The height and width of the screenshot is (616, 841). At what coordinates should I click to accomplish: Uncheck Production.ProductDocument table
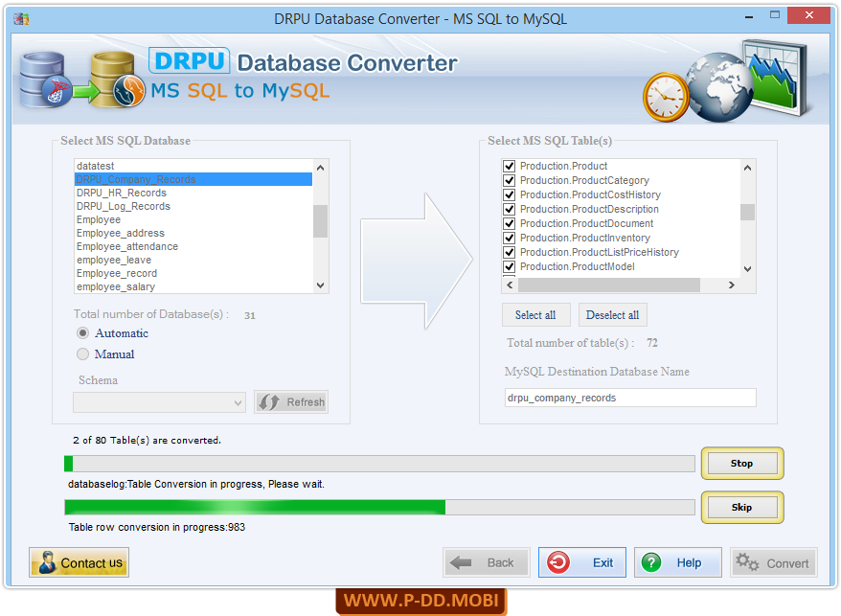[x=509, y=224]
